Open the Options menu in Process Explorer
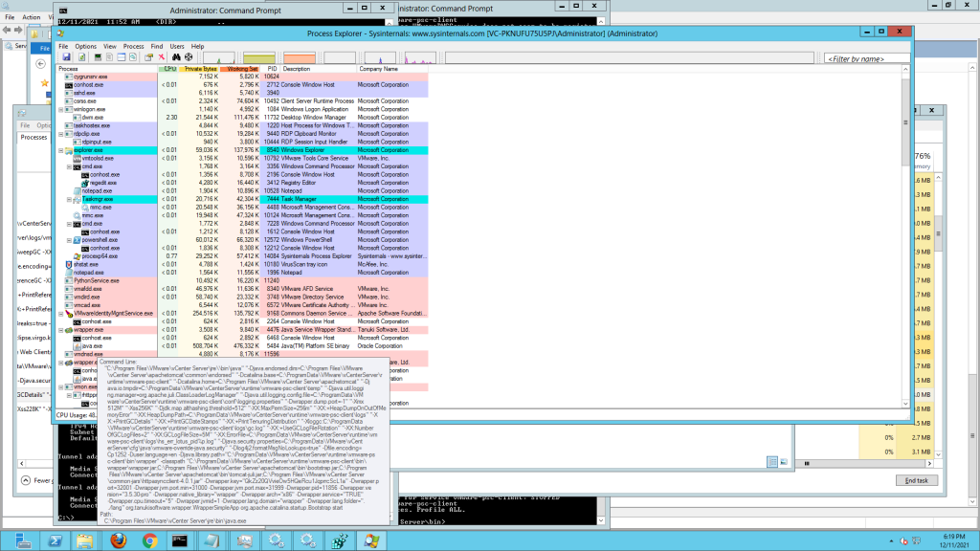 pos(85,46)
